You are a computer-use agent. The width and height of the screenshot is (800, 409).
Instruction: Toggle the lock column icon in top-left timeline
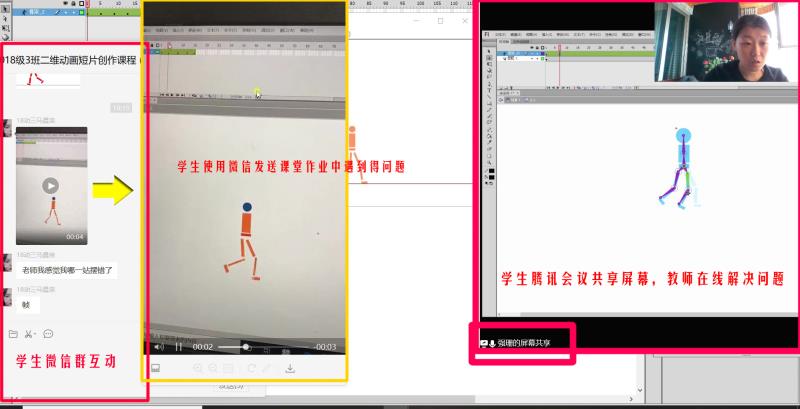74,4
